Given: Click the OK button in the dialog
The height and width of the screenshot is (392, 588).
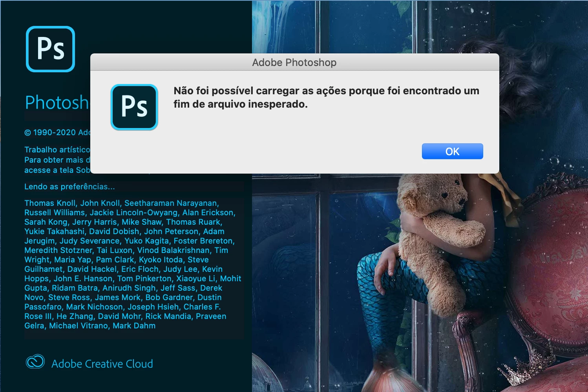Looking at the screenshot, I should [x=452, y=151].
